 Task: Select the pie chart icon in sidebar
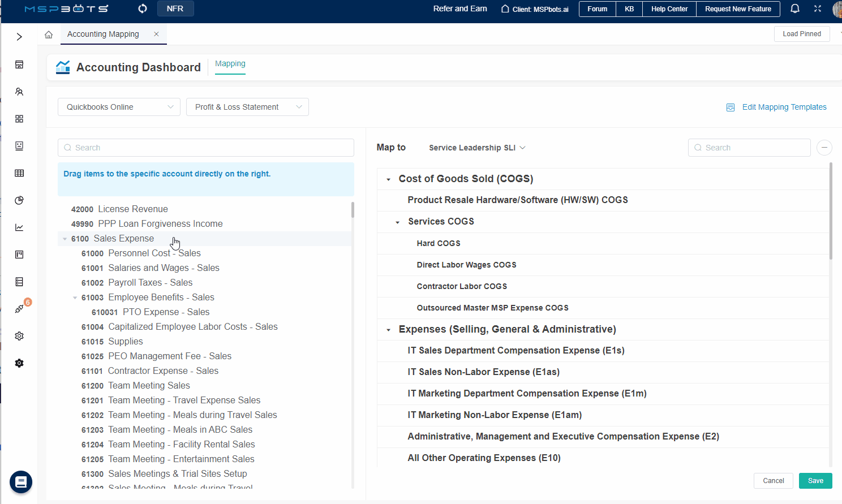19,200
